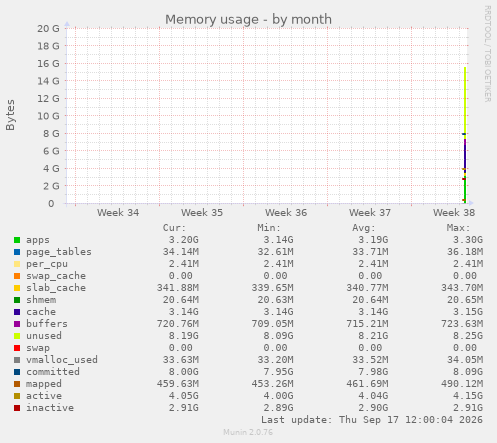
Task: Click the 'Week 37' axis label
Action: point(370,213)
